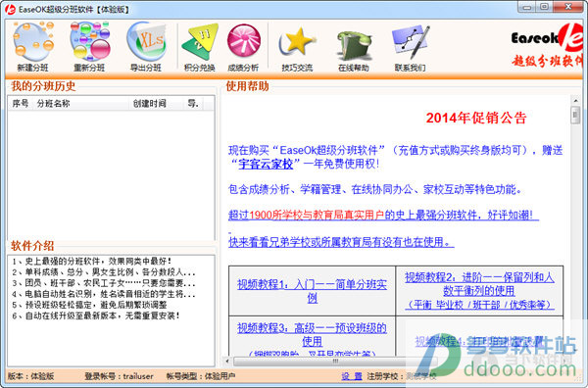Maximize the EaseOK window

coord(545,7)
